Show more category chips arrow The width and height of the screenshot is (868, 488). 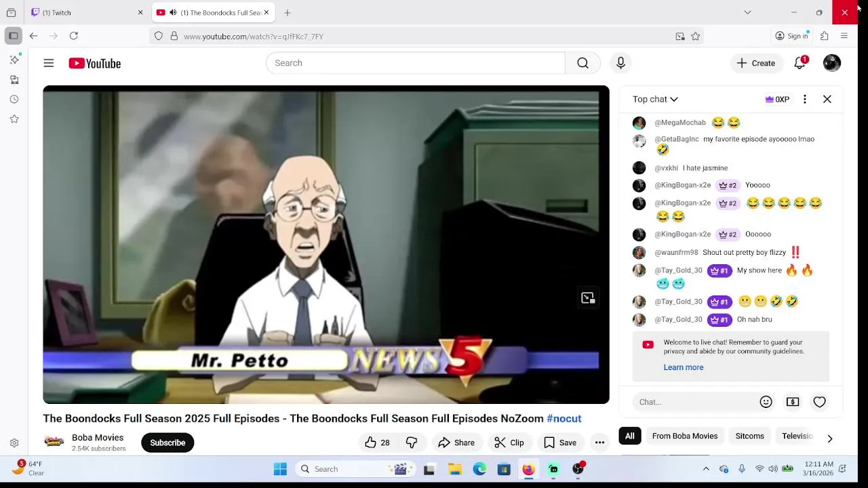(829, 439)
